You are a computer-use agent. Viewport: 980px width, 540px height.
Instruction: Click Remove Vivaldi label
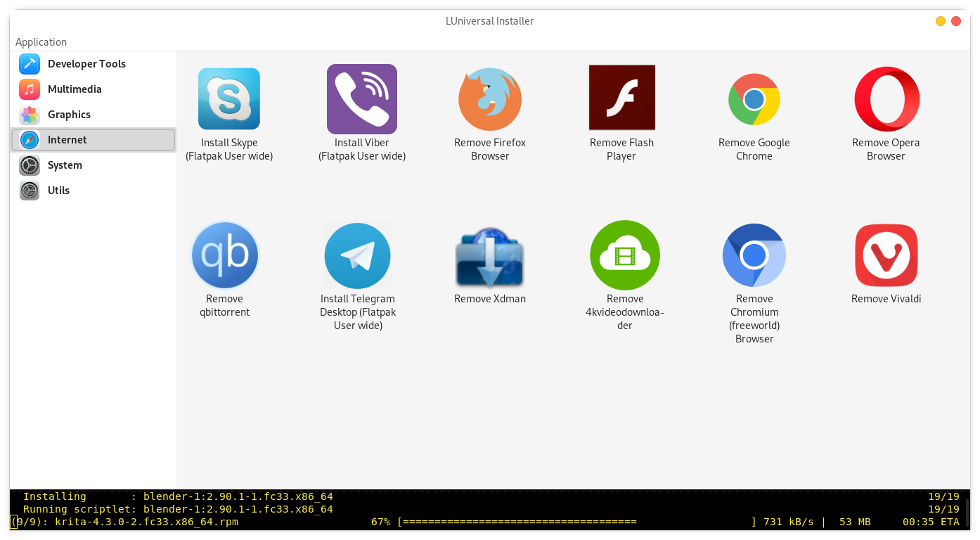click(x=886, y=299)
